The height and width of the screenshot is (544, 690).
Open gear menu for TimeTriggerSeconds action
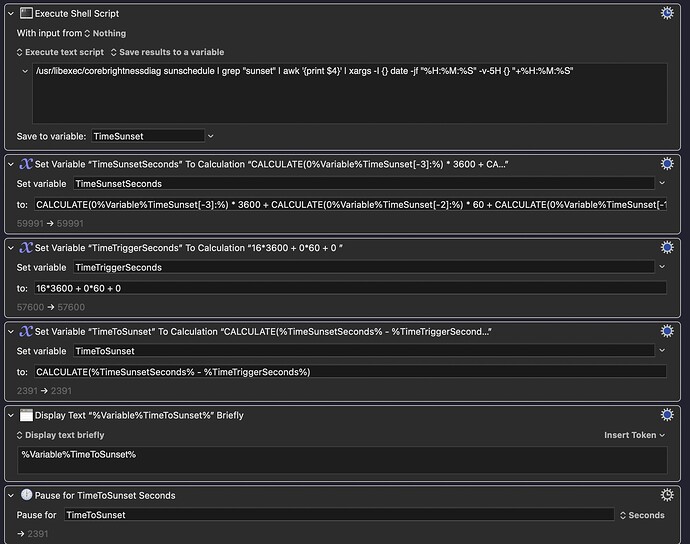667,247
